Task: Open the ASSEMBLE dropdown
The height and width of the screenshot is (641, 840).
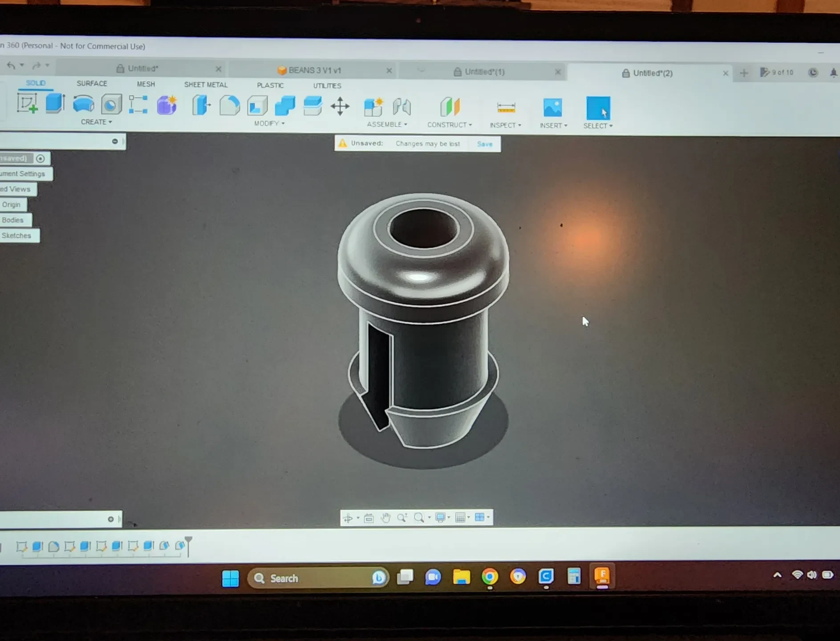Action: point(387,124)
